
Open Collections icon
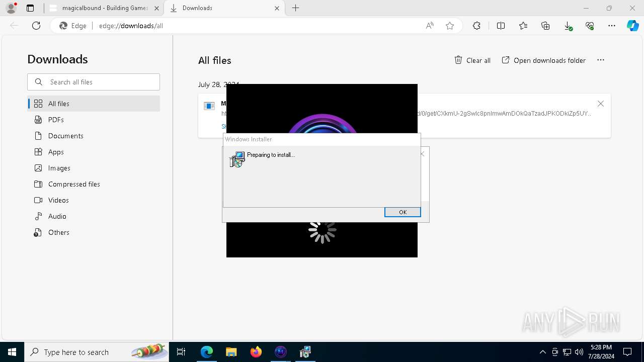click(545, 26)
